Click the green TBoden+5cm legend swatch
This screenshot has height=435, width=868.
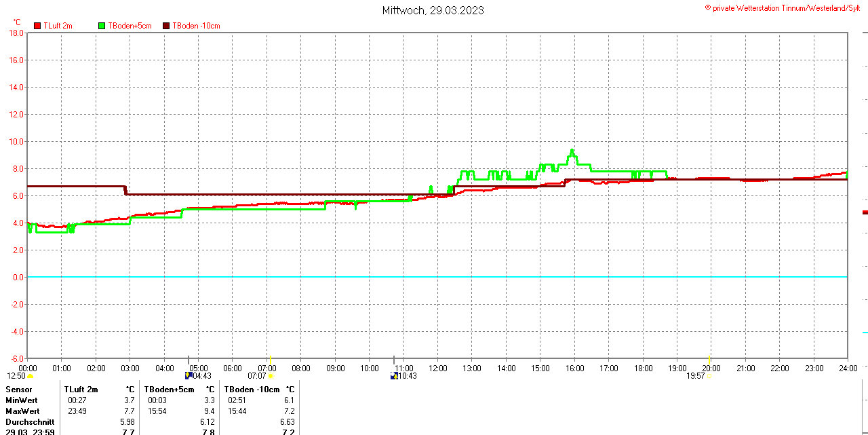click(x=102, y=26)
